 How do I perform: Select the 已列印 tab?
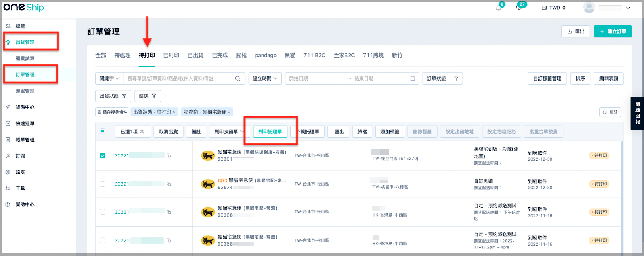171,55
